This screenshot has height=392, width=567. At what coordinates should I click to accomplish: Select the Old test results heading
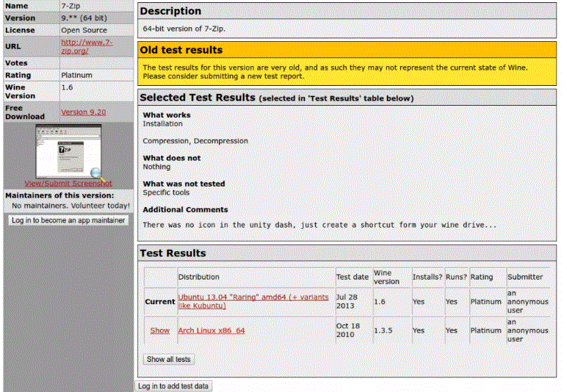tap(181, 50)
